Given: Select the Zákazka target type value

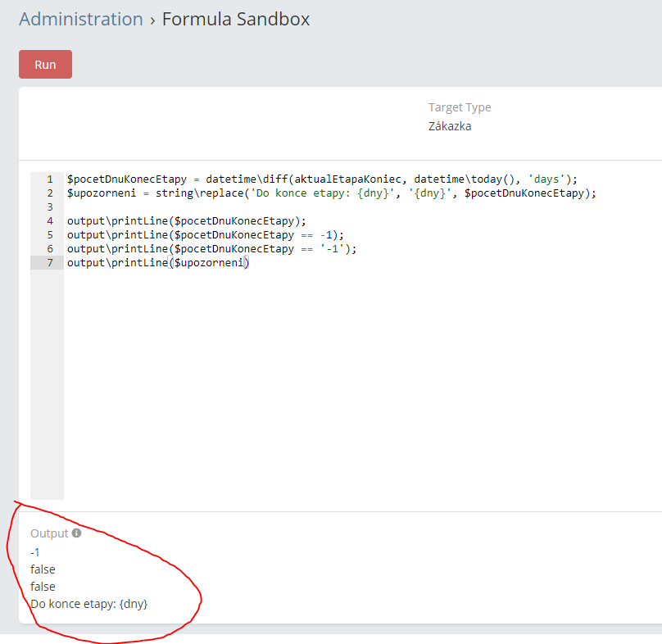Looking at the screenshot, I should [450, 126].
